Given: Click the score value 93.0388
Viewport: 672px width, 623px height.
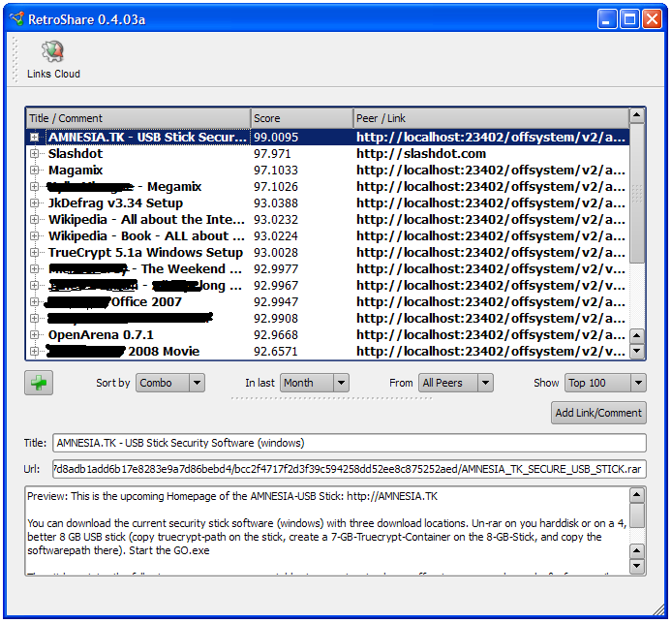Looking at the screenshot, I should pyautogui.click(x=276, y=203).
